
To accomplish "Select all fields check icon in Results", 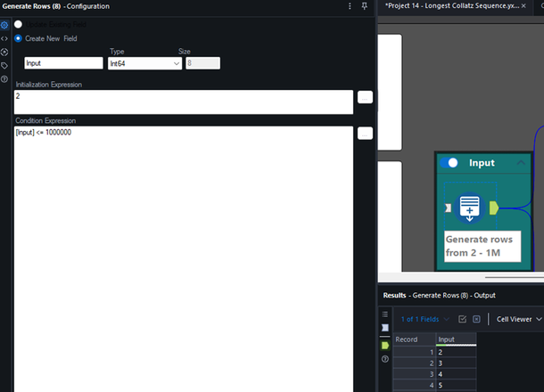I will coord(463,319).
